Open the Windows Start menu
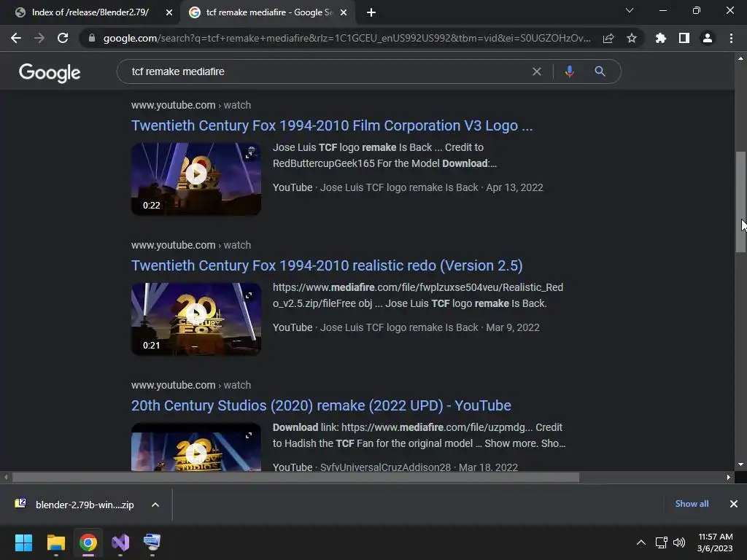The image size is (747, 560). tap(23, 542)
